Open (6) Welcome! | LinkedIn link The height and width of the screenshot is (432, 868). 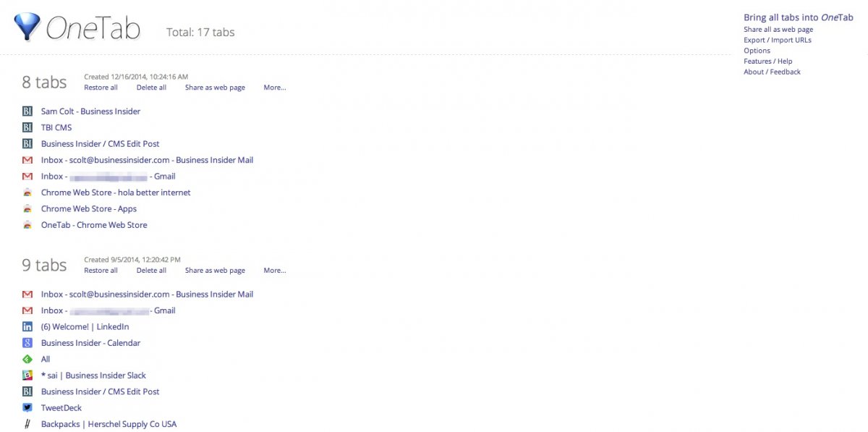(x=85, y=327)
